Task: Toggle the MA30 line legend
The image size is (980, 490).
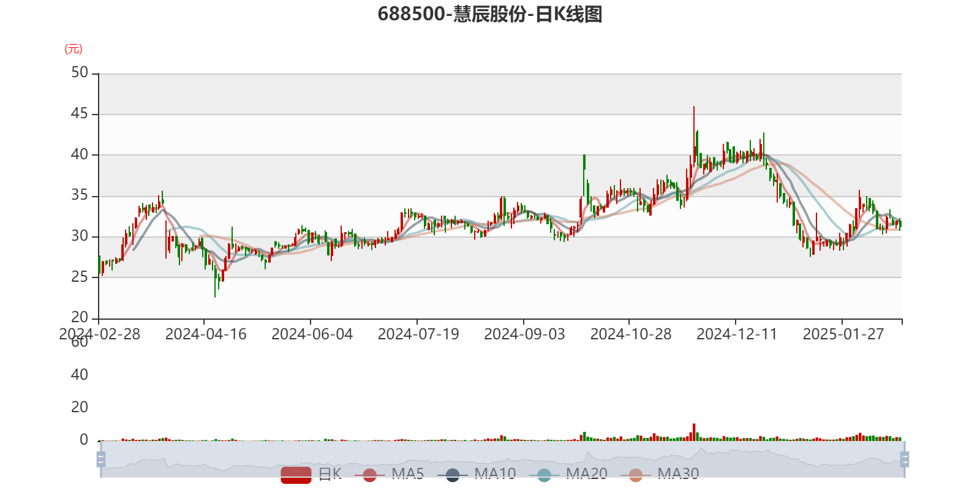Action: [660, 474]
